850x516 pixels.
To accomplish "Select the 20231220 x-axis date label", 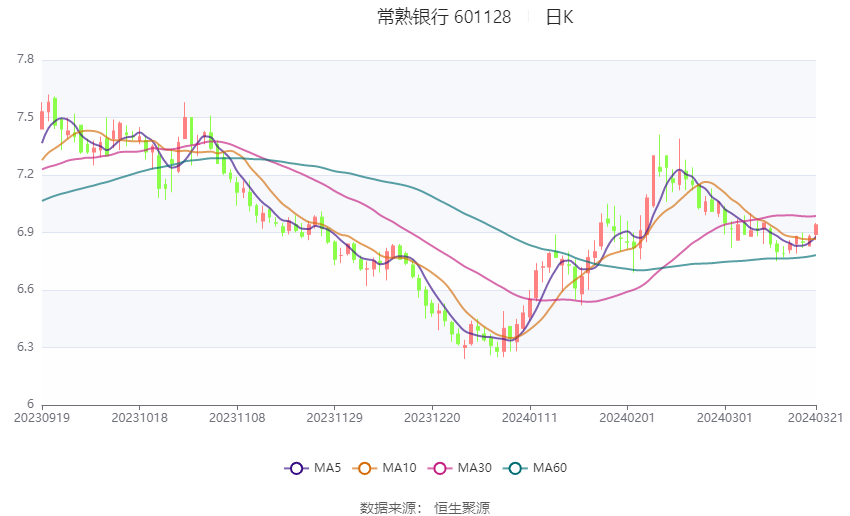I will point(432,418).
